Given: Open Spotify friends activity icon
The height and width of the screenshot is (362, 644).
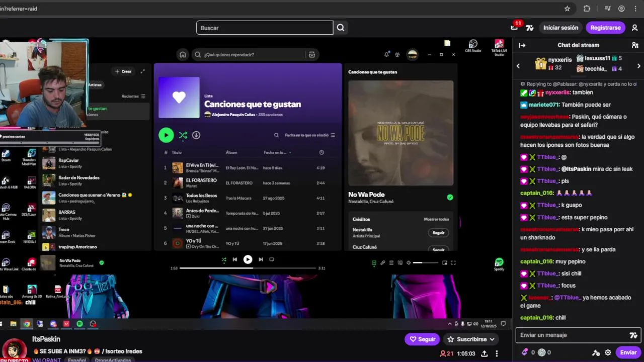Looking at the screenshot, I should coord(397,54).
